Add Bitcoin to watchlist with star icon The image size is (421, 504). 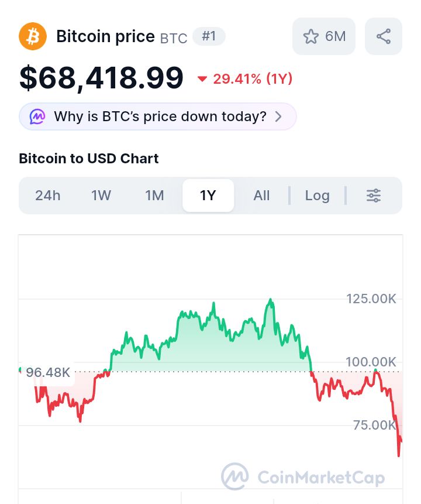point(311,36)
